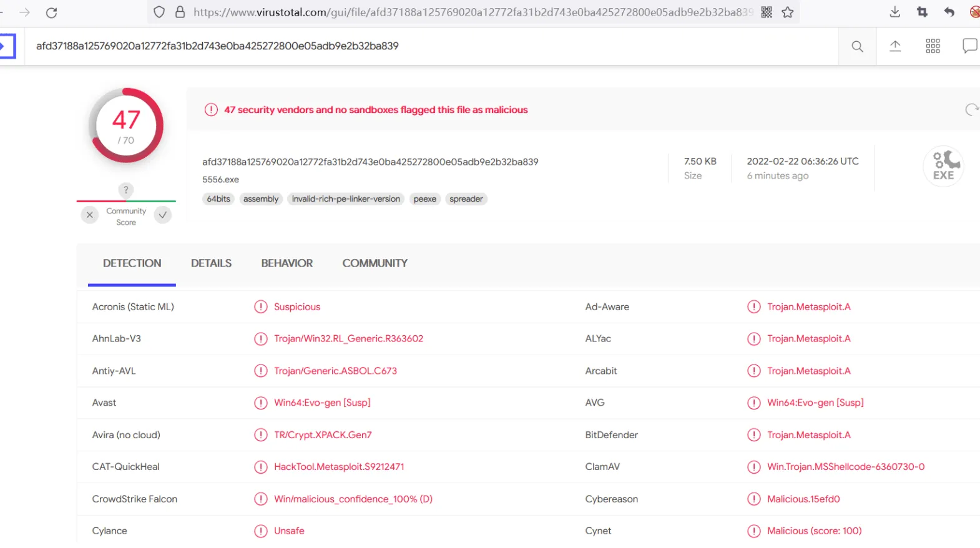Click the EXE file type icon
Viewport: 980px width, 548px height.
pyautogui.click(x=943, y=166)
